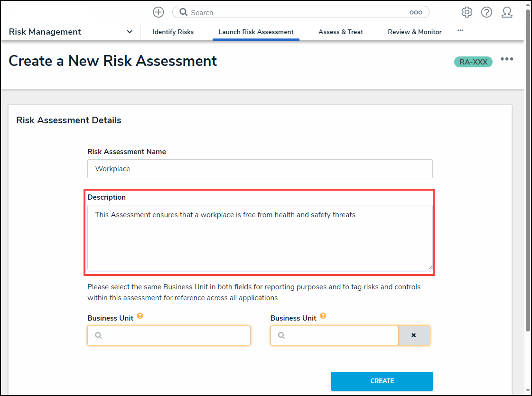Screen dimensions: 532x396
Task: Go to the Assess & Treat tab
Action: click(341, 32)
